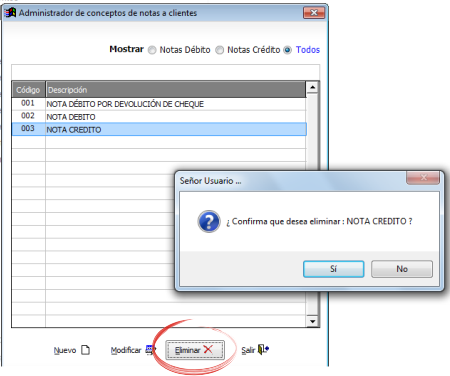Select the Todos radio button
The image size is (450, 376).
(287, 50)
